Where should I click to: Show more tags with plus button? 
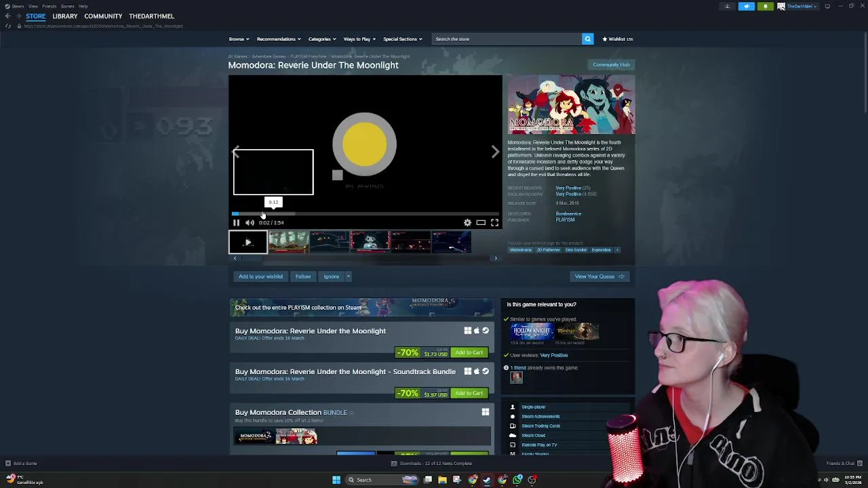point(617,249)
